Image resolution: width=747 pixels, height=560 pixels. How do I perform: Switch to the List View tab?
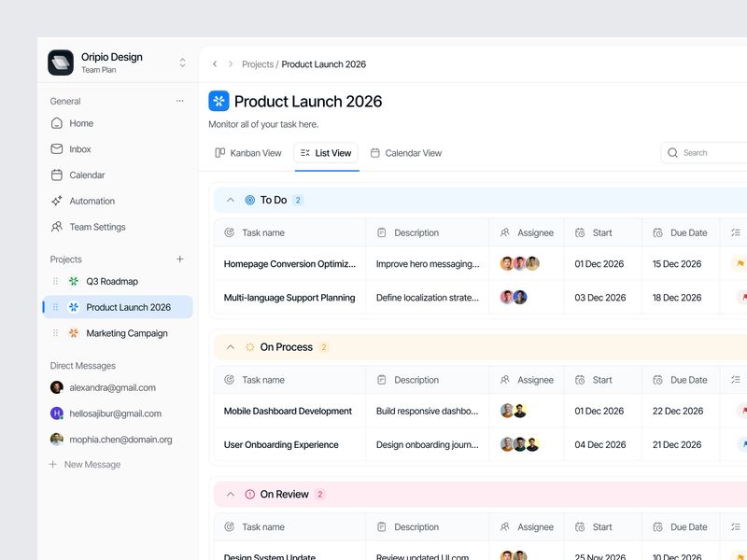[x=326, y=153]
